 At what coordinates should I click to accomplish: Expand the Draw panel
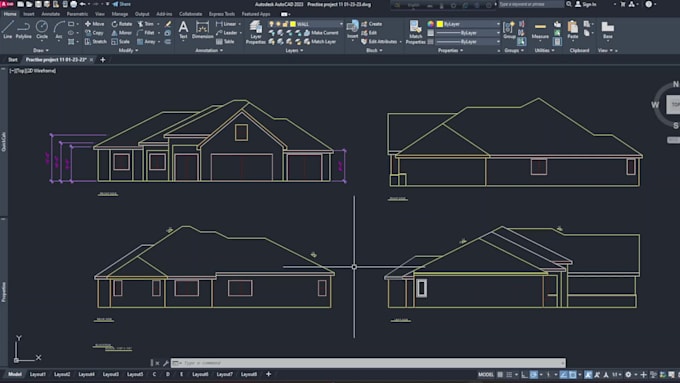point(40,50)
